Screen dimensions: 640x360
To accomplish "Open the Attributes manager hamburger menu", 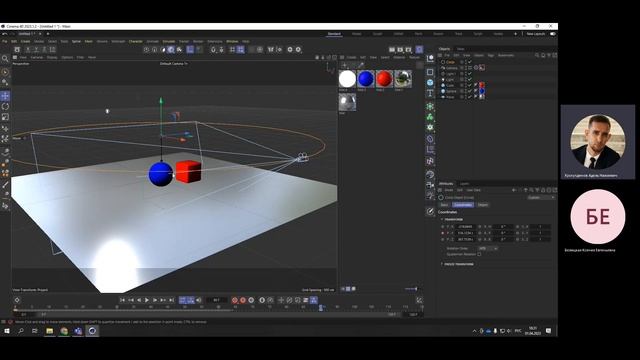I will point(440,190).
